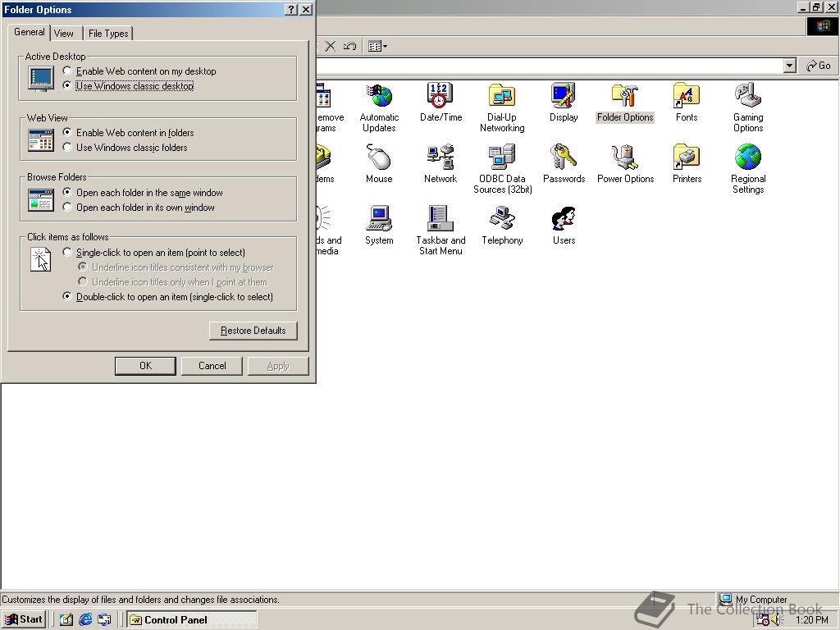Click the first quick launch icon with pencil
Viewport: 840px width, 630px height.
click(66, 620)
